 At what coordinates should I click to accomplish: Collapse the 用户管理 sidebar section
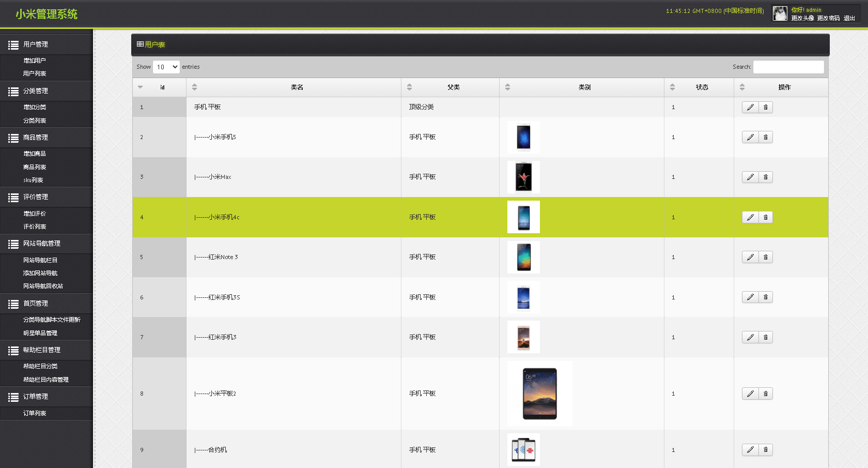(36, 44)
